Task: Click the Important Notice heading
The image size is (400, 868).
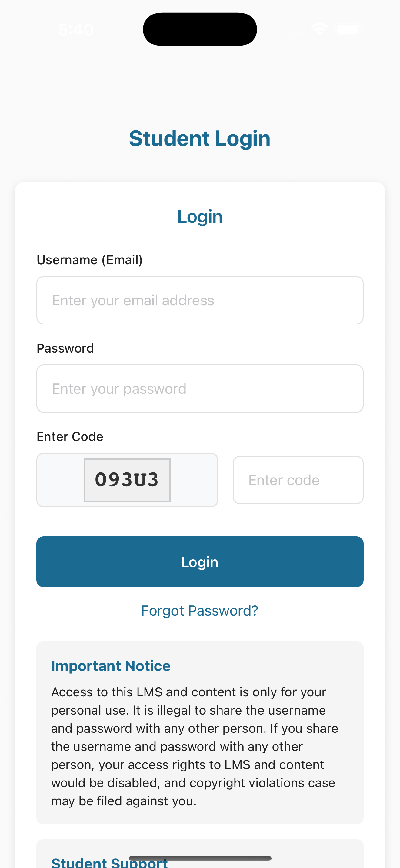Action: pos(111,666)
